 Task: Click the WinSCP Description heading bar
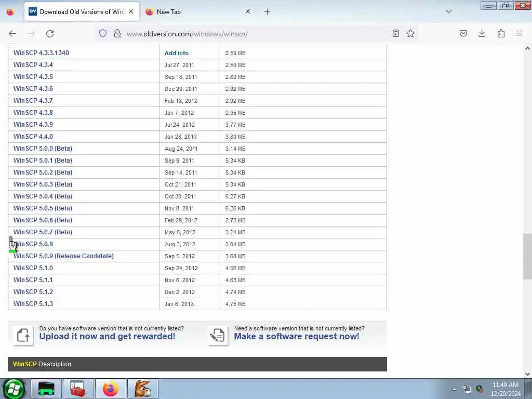[x=197, y=364]
